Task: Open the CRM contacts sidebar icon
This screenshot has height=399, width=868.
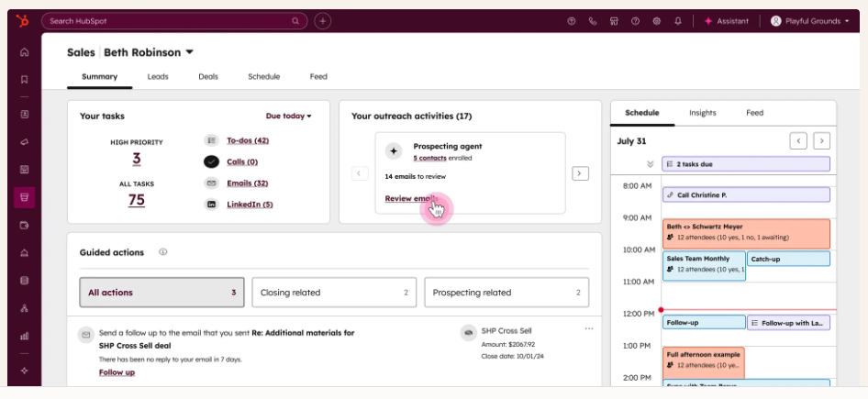Action: [25, 115]
